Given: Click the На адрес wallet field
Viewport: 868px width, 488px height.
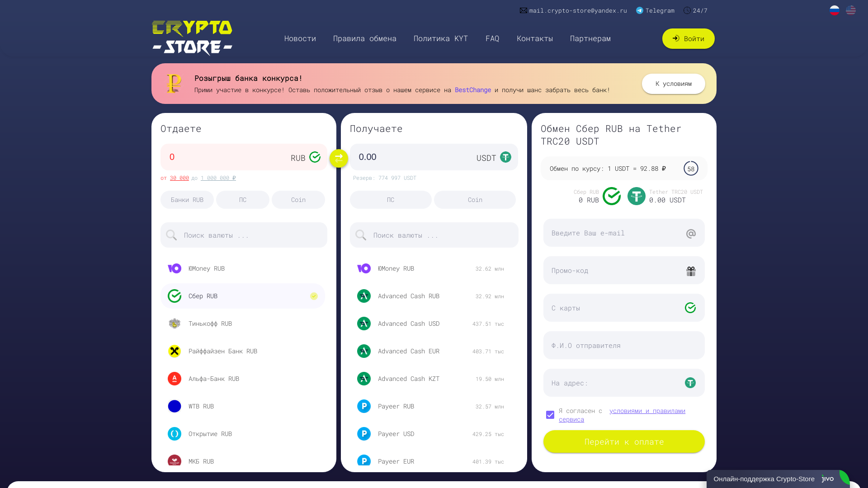Looking at the screenshot, I should tap(624, 383).
